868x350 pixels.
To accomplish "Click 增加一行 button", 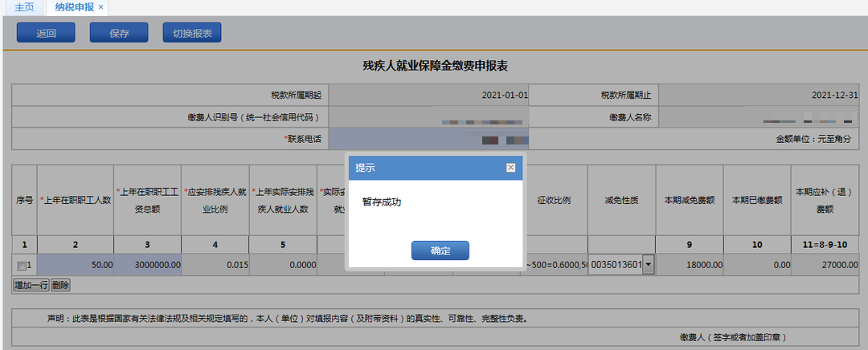I will coord(31,285).
